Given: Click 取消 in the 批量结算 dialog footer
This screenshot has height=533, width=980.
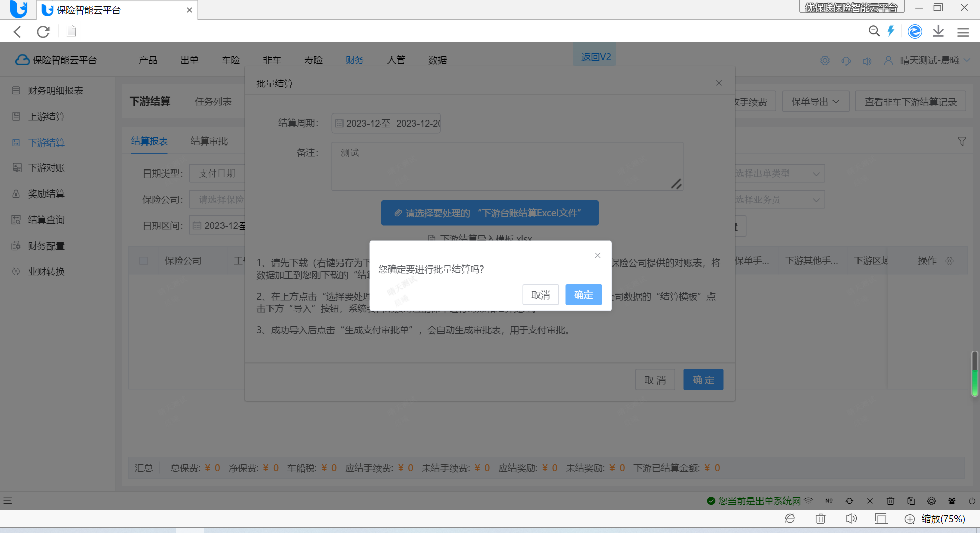Looking at the screenshot, I should coord(655,380).
